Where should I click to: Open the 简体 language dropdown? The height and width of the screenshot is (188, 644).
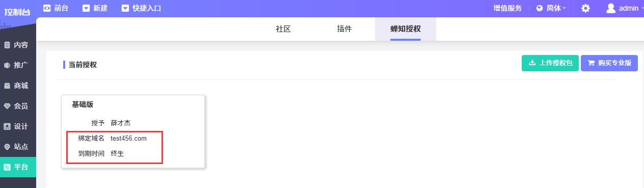556,8
